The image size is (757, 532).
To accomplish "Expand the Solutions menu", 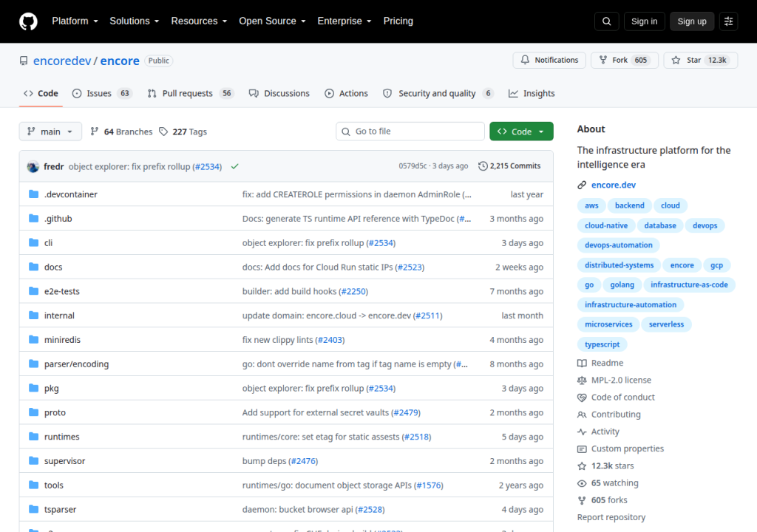I will (135, 21).
